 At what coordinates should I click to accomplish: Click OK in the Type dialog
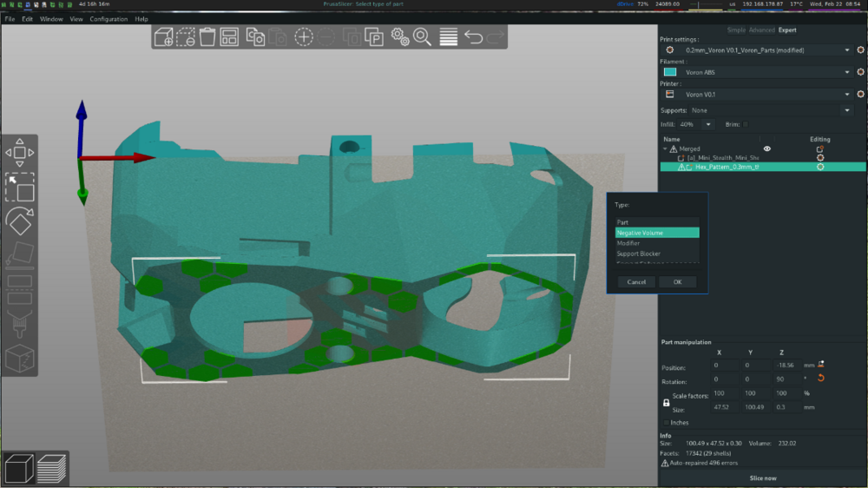click(x=677, y=282)
